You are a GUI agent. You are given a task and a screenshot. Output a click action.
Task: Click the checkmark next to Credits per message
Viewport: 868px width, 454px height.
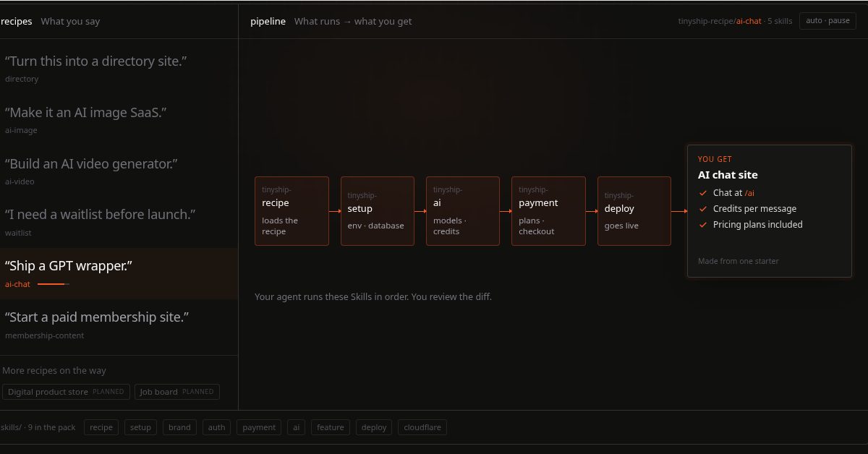702,209
